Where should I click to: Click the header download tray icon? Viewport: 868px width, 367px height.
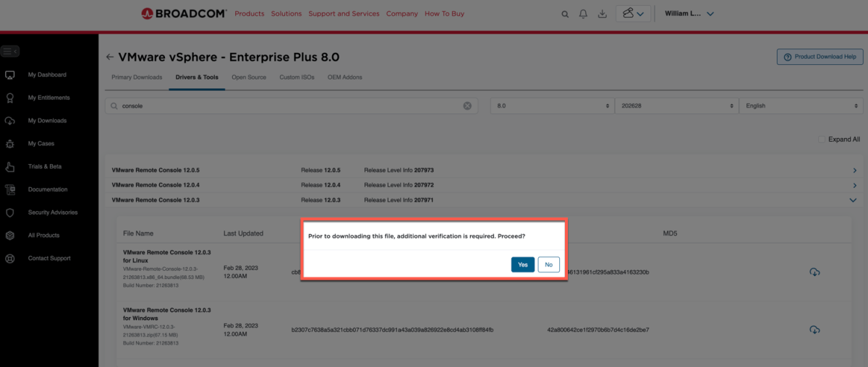(x=602, y=14)
